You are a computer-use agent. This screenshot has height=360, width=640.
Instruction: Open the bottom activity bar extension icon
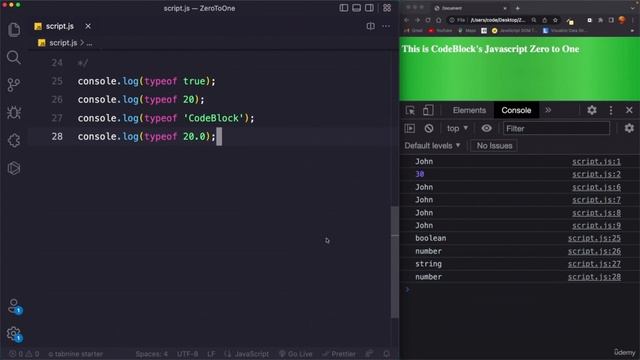[x=14, y=168]
